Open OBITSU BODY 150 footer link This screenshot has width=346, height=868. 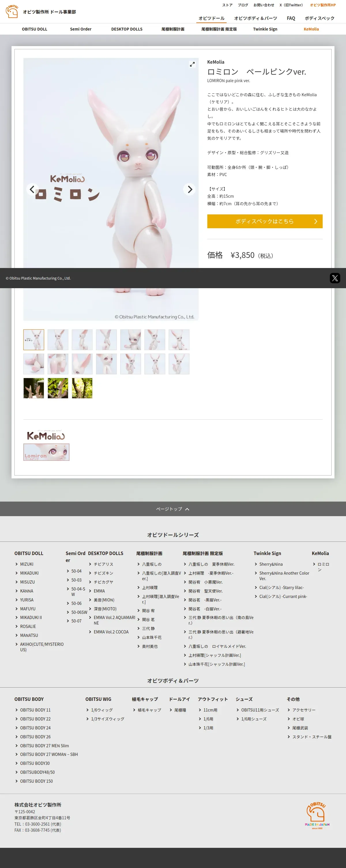coord(36,781)
